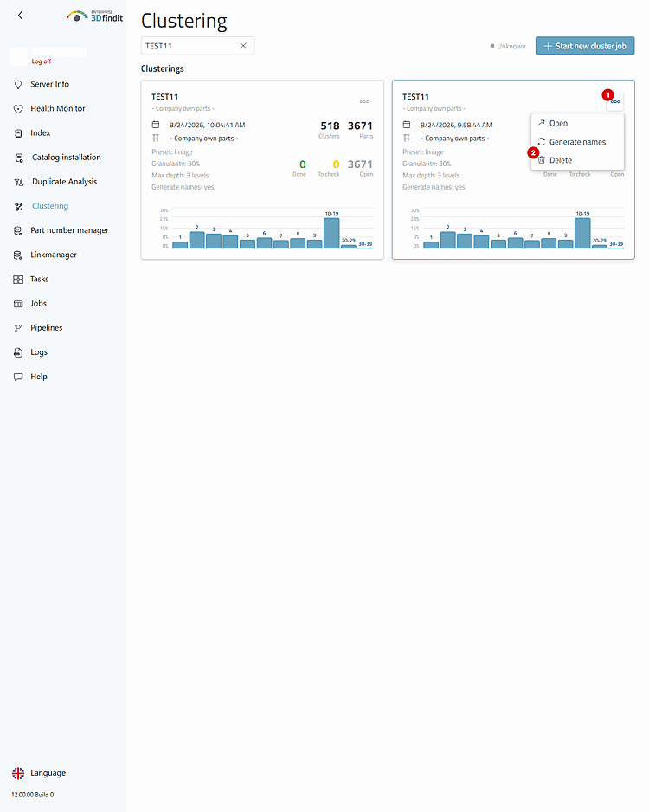
Task: Click 10-19 bar in first card chart
Action: pyautogui.click(x=331, y=233)
